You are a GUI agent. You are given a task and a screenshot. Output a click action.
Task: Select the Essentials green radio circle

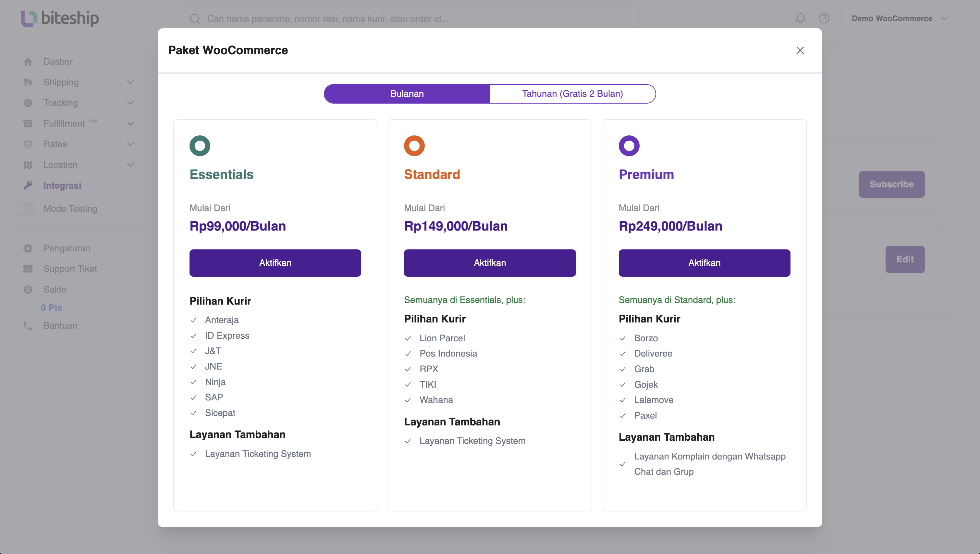tap(200, 146)
